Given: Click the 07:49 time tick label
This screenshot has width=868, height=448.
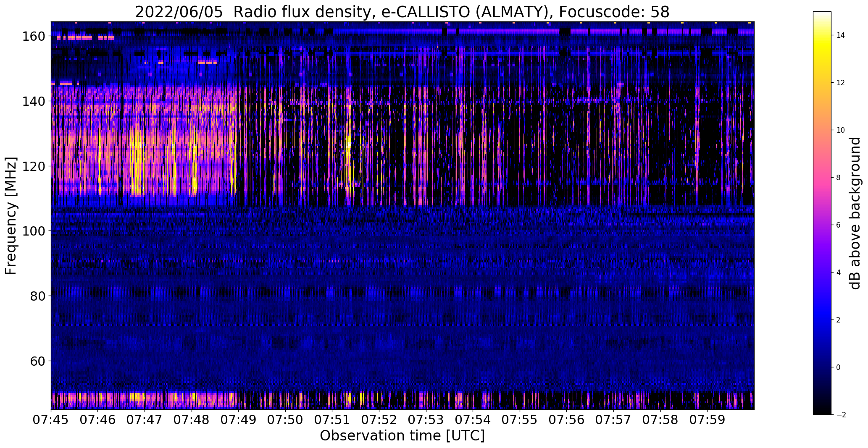Looking at the screenshot, I should [239, 419].
